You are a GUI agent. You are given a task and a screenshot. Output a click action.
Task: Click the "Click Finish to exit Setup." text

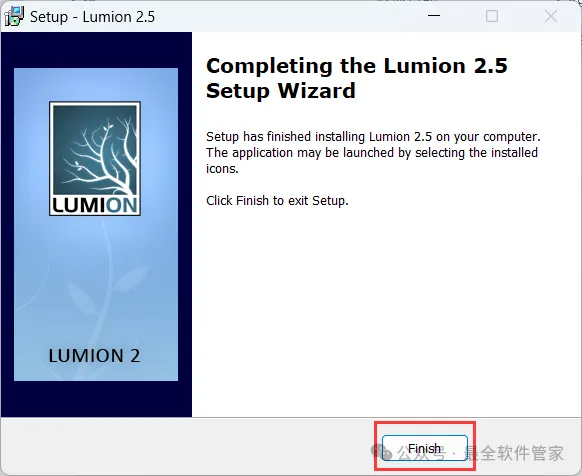(277, 200)
